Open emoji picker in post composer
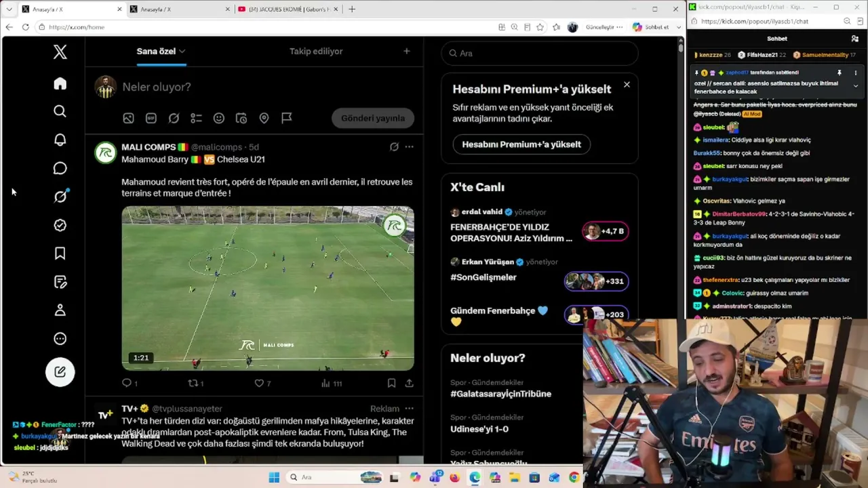The width and height of the screenshot is (868, 488). (x=219, y=118)
